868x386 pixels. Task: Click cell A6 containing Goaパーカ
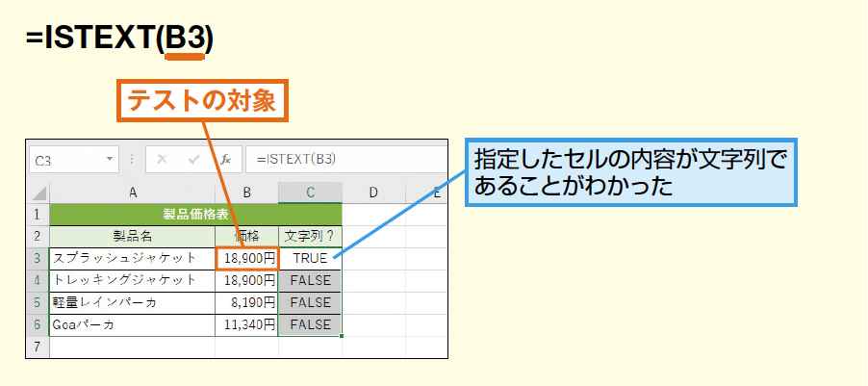(x=132, y=325)
